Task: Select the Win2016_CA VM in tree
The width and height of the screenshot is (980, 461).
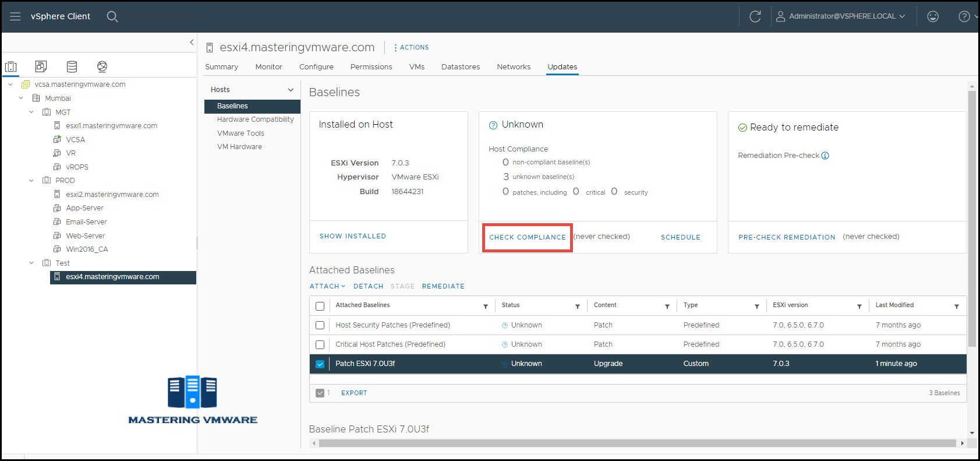Action: (x=87, y=249)
